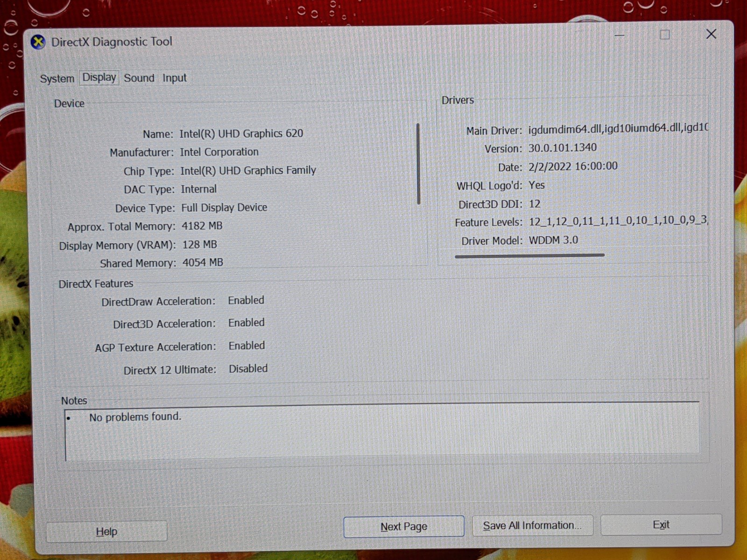Click the total memory value '4182 MB'
The height and width of the screenshot is (560, 747).
202,226
